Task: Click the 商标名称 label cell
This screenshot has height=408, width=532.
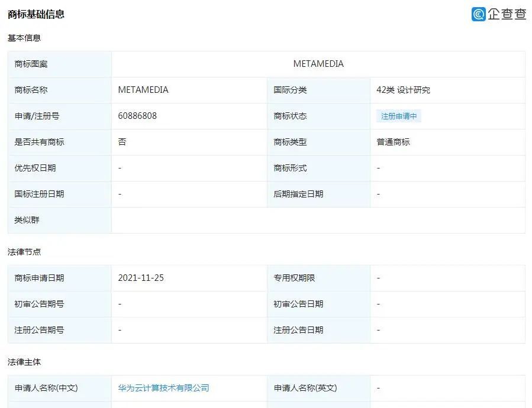Action: 60,90
